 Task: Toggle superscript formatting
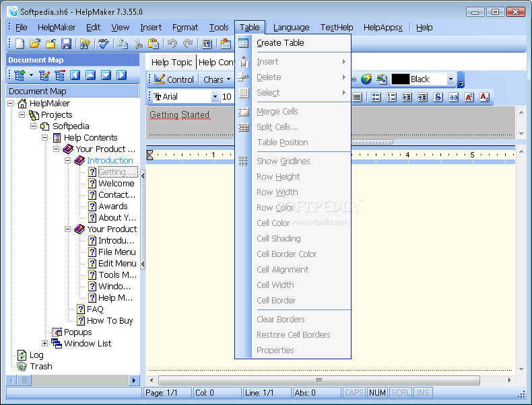[x=469, y=98]
